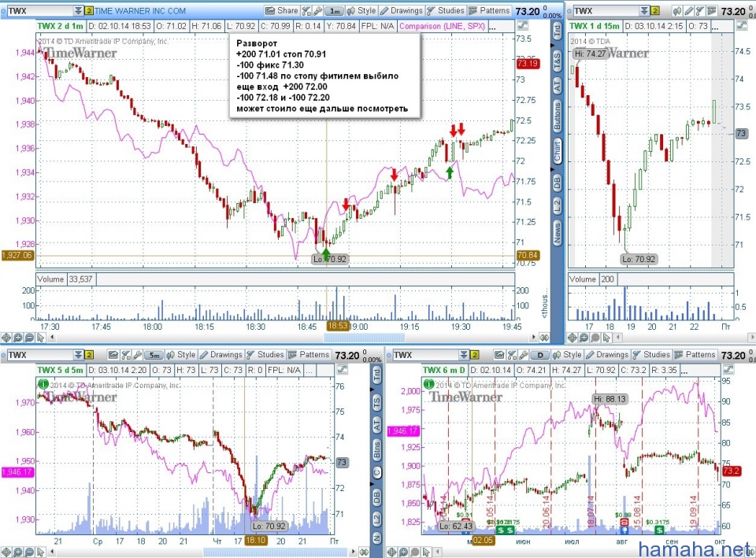Switch to T&S sidebar tab

tap(557, 62)
